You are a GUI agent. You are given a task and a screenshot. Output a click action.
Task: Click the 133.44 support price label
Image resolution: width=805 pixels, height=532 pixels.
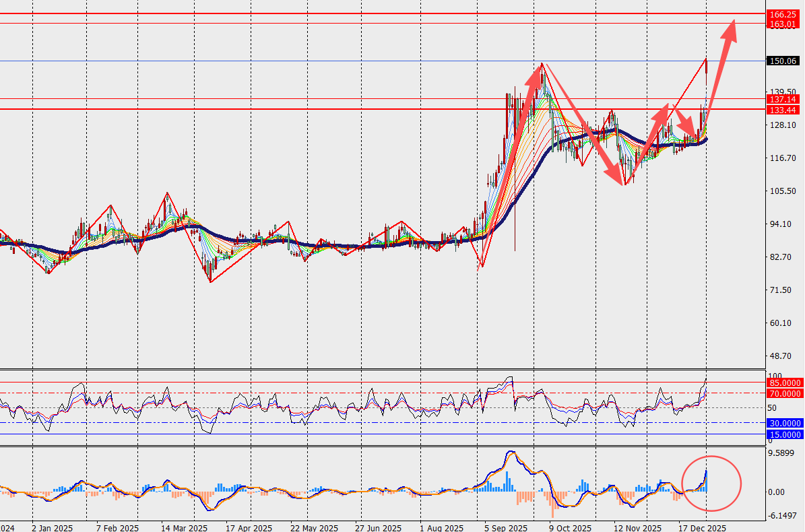pos(783,110)
